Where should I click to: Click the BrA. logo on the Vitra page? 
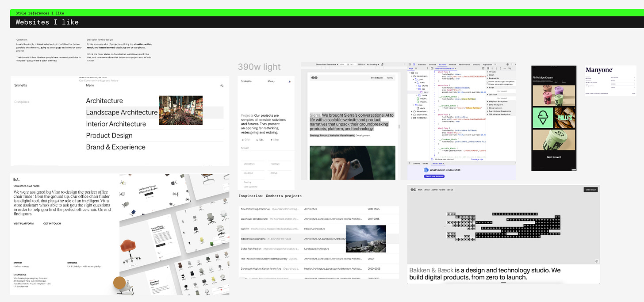click(x=16, y=180)
